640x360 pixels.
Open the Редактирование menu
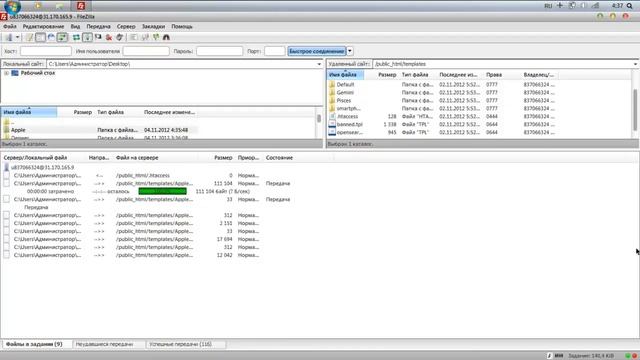[x=43, y=27]
